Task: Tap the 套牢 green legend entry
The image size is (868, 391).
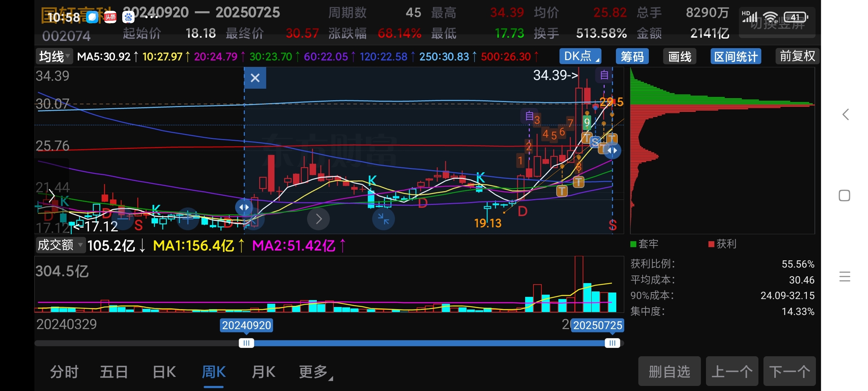Action: (644, 244)
